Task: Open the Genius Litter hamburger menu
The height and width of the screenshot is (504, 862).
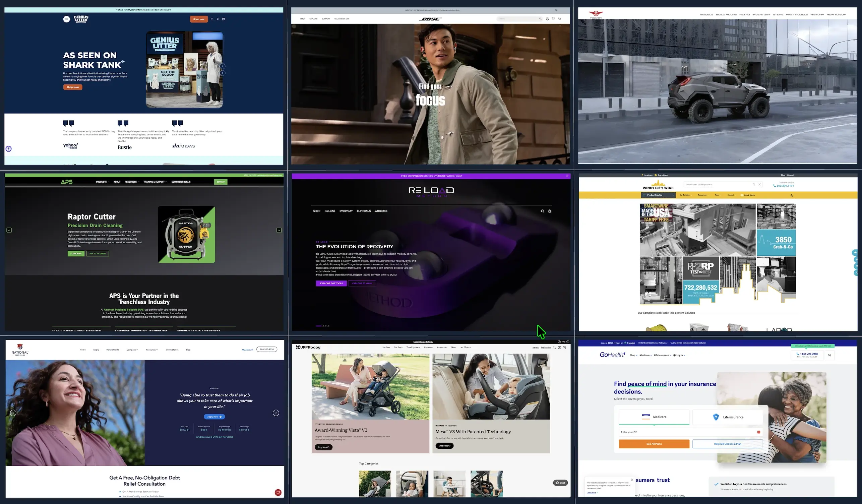Action: coord(67,19)
